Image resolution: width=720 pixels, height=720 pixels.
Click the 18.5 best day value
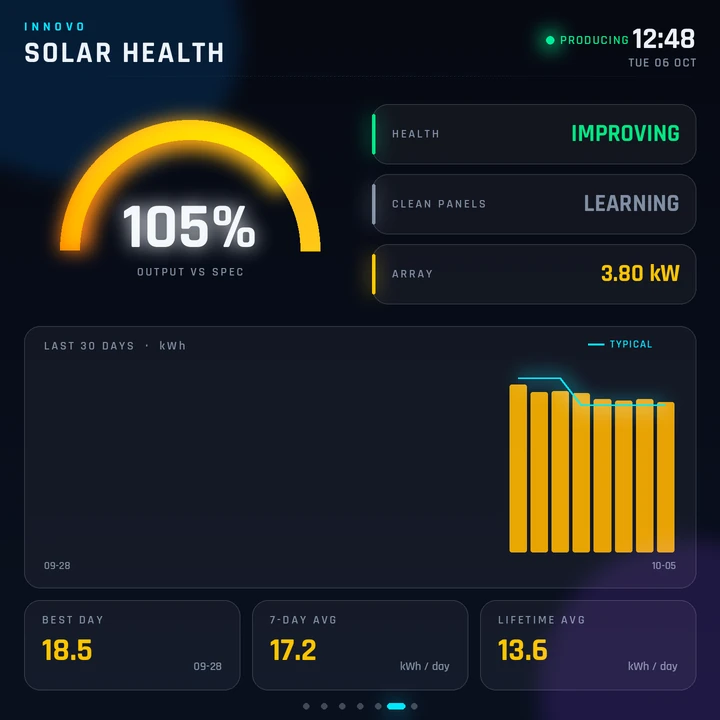(x=67, y=650)
